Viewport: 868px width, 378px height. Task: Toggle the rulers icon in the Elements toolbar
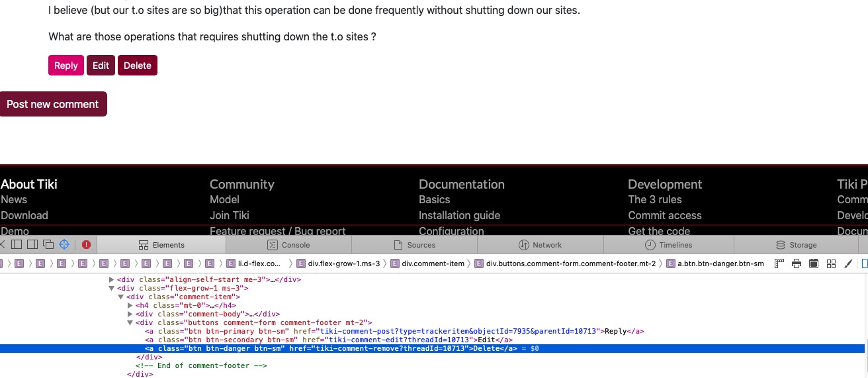pyautogui.click(x=779, y=263)
